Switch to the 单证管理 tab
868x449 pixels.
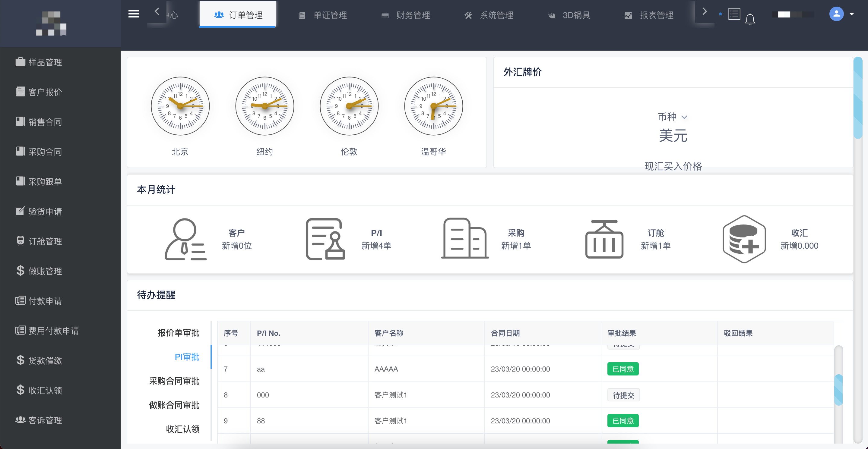point(322,15)
